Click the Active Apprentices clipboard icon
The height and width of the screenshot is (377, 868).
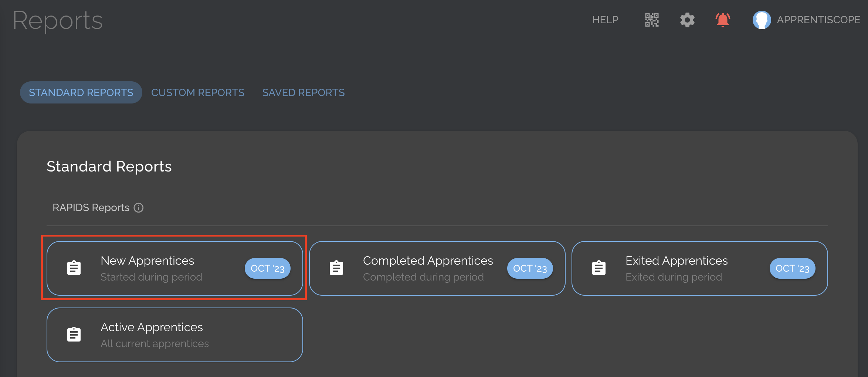tap(74, 334)
